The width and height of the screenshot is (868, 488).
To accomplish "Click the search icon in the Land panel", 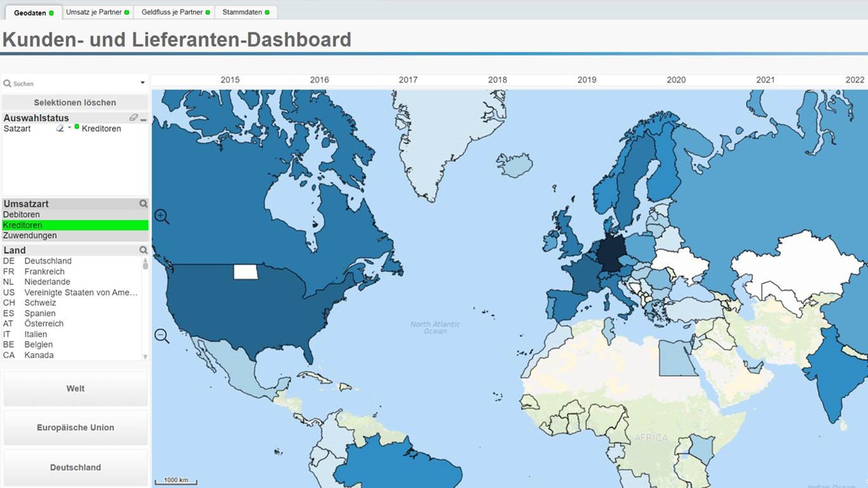I will (144, 250).
